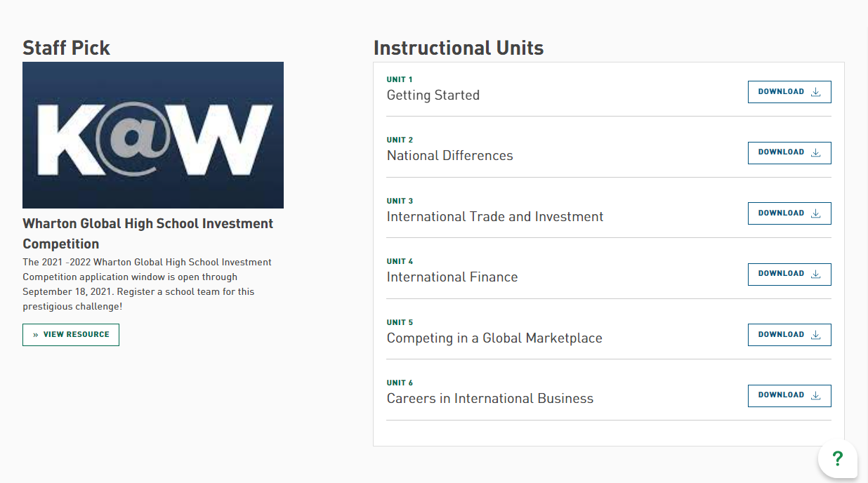
Task: Open Careers in International Business unit
Action: pos(490,399)
